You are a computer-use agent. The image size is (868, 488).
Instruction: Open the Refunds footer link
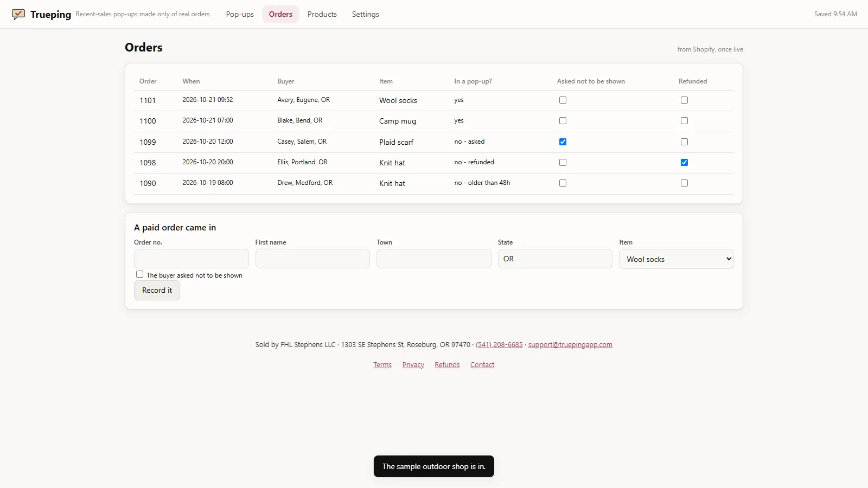click(x=447, y=365)
